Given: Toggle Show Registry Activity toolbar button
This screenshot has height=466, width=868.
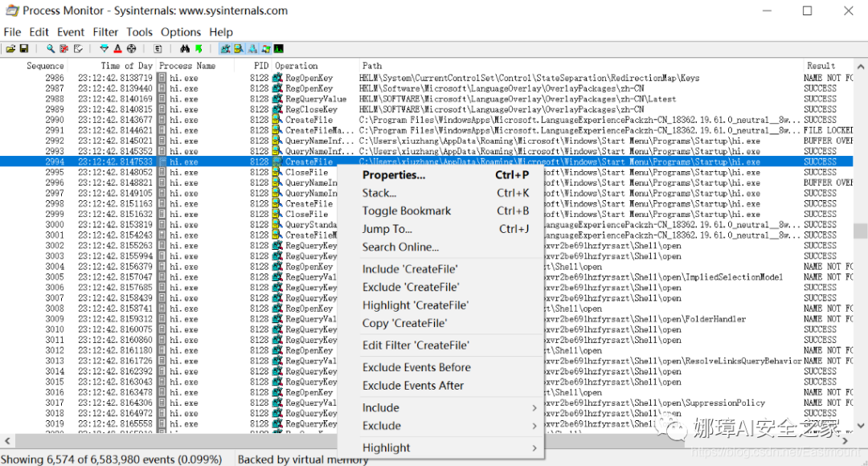Looking at the screenshot, I should [225, 49].
